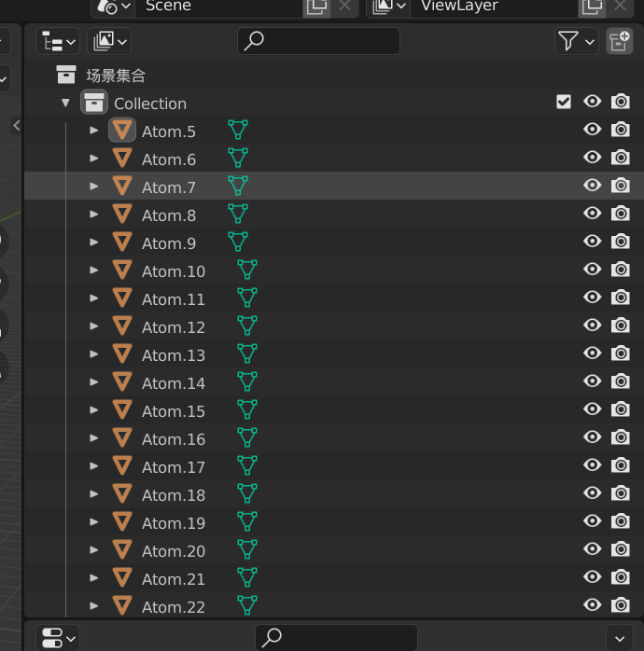
Task: Click the Collection box icon
Action: [x=94, y=103]
